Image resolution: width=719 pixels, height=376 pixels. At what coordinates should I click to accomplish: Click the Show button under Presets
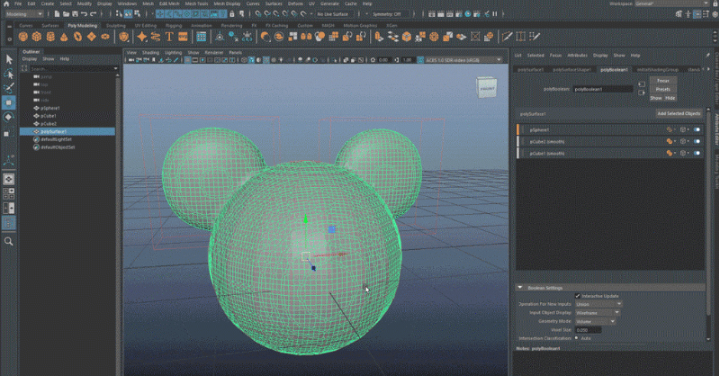pyautogui.click(x=656, y=98)
